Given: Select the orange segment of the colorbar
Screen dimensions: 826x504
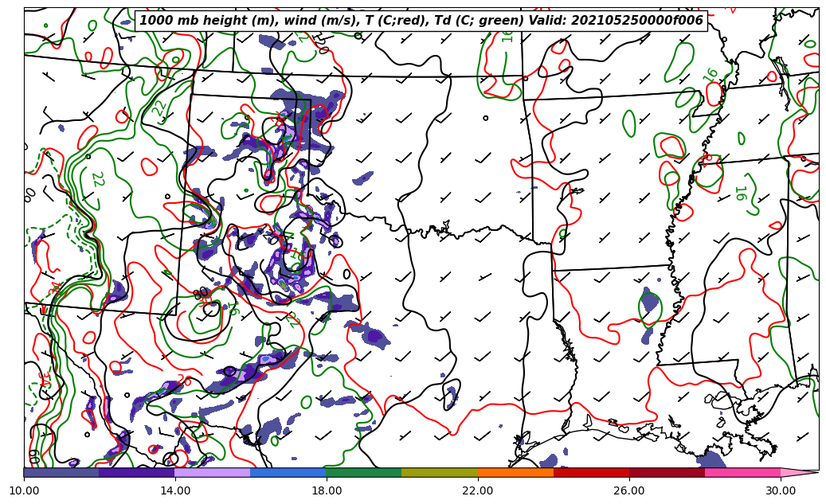Looking at the screenshot, I should (x=515, y=472).
